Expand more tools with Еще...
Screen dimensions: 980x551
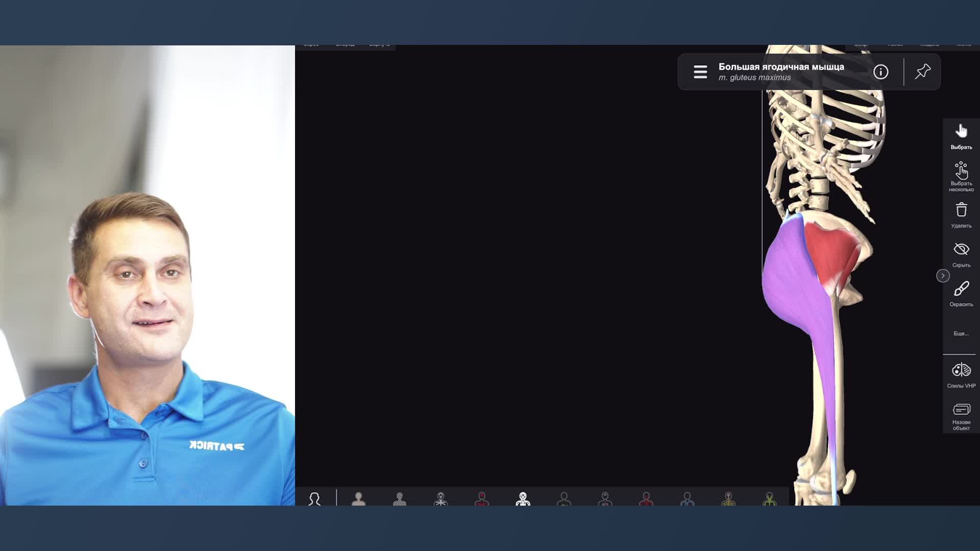point(961,333)
